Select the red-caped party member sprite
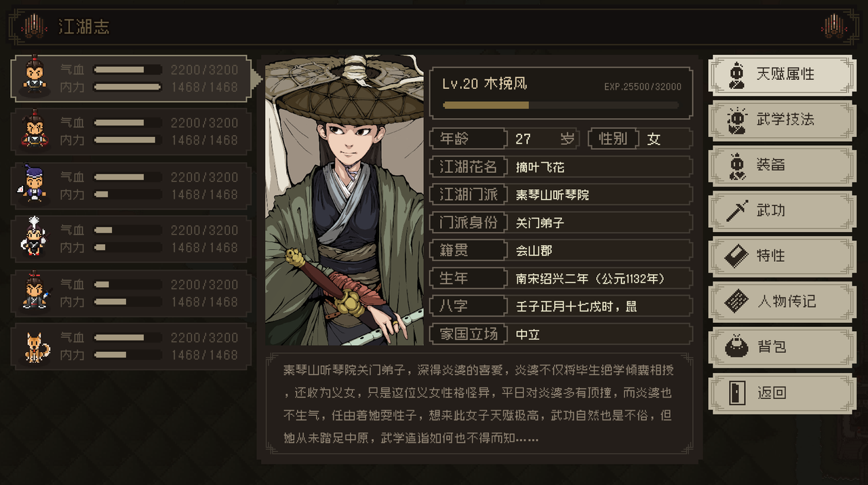The image size is (868, 485). coord(34,130)
